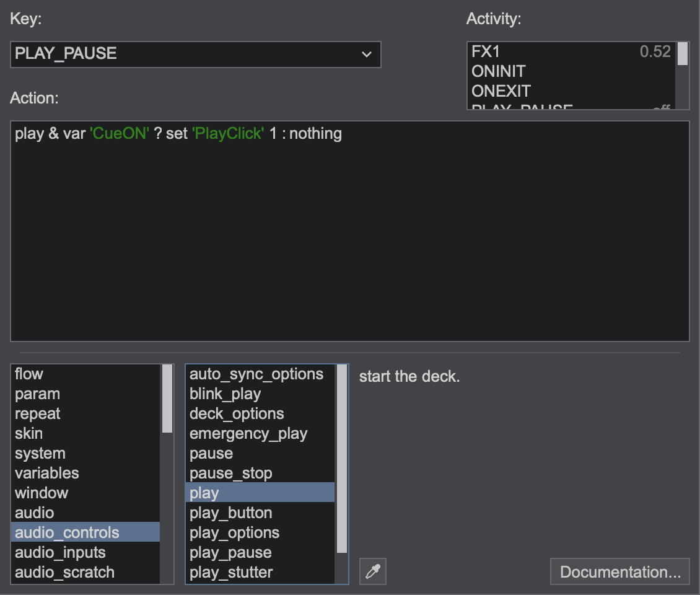Select ONEXIT in the Activity list

(x=570, y=91)
